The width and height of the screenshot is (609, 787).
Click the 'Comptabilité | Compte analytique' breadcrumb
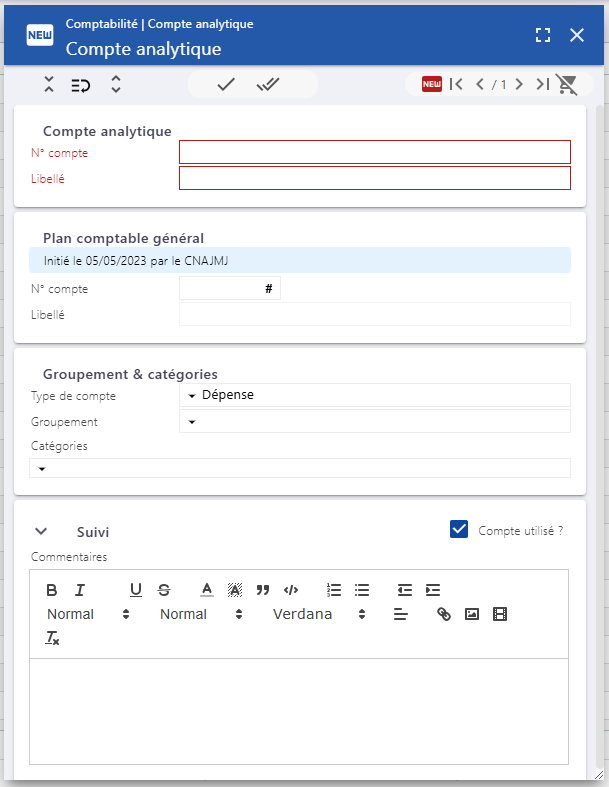point(160,24)
